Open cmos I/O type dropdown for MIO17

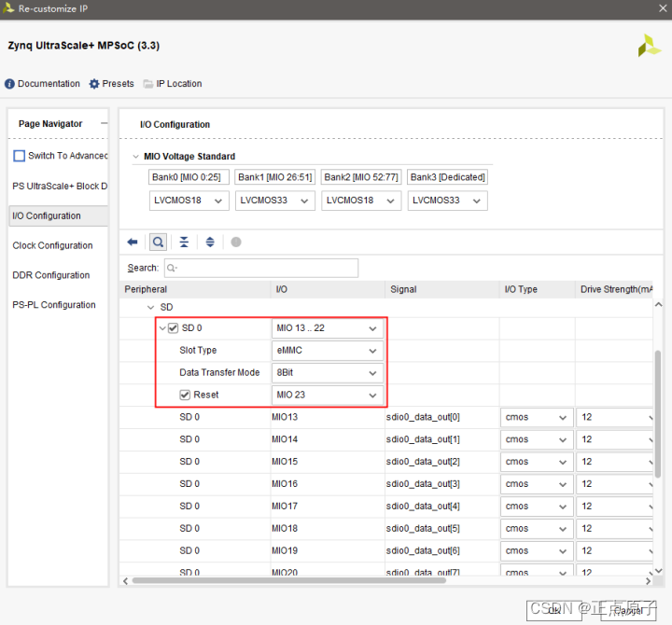click(537, 507)
